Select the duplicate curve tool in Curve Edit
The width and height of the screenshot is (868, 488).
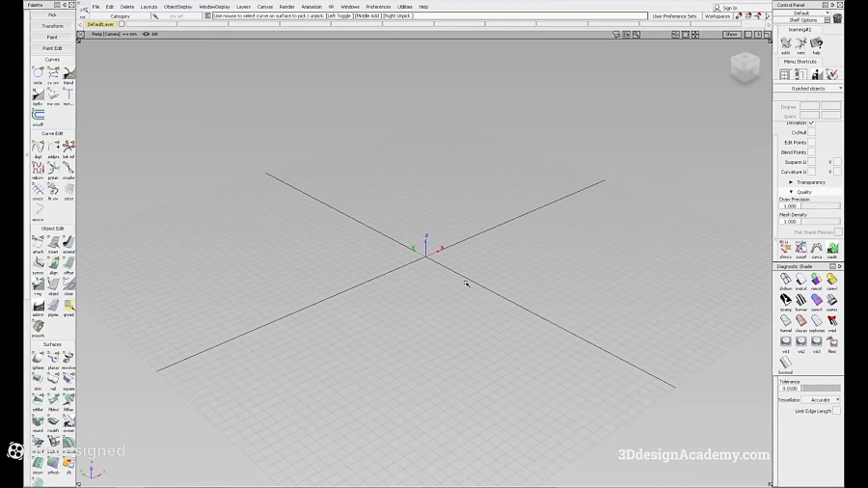coord(38,147)
